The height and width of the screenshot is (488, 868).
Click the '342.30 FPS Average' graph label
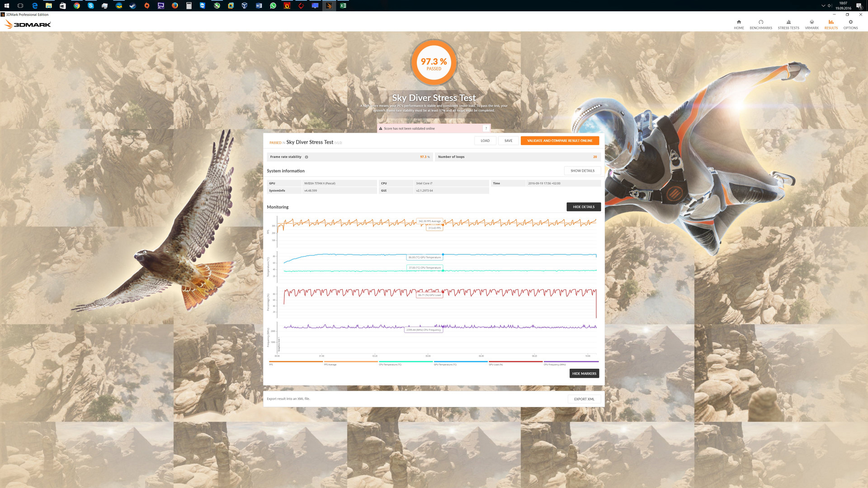click(429, 221)
